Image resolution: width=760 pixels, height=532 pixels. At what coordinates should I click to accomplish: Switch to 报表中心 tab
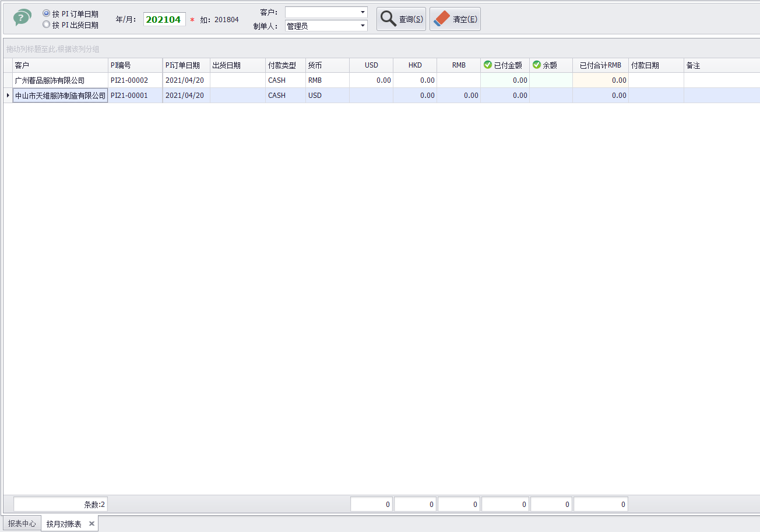[22, 523]
